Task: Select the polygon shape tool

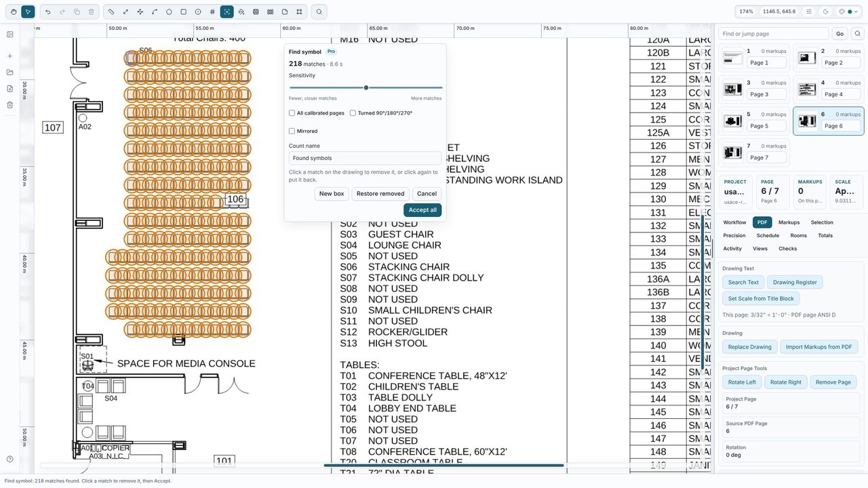Action: pos(169,12)
